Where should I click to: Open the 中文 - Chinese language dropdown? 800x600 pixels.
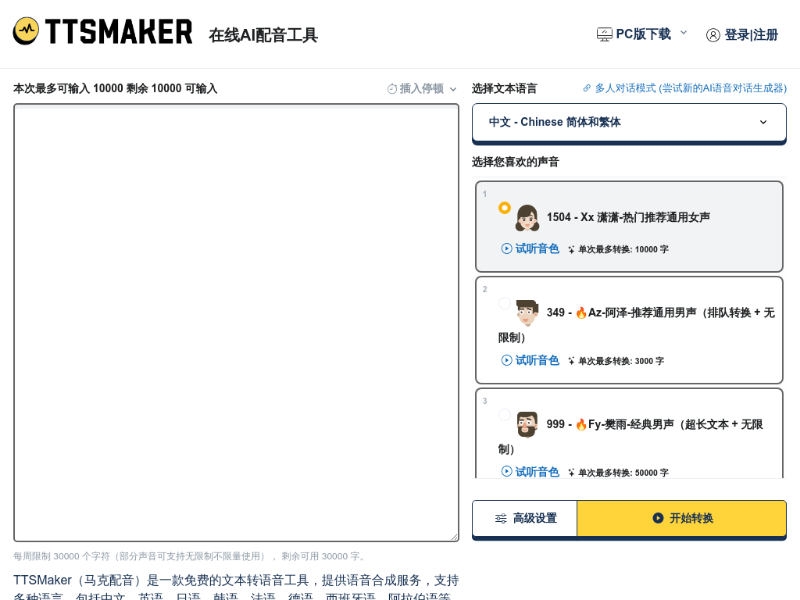pyautogui.click(x=629, y=122)
